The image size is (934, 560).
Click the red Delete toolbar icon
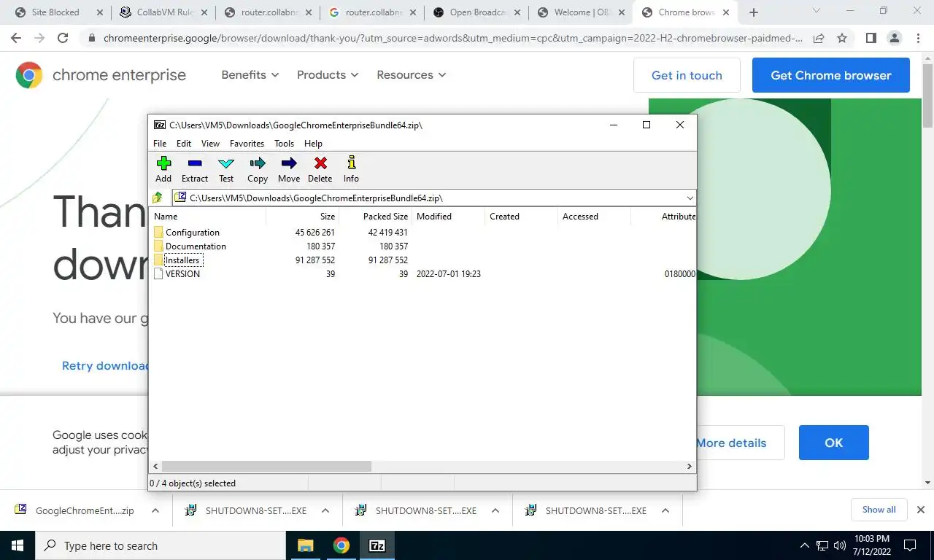(x=320, y=169)
